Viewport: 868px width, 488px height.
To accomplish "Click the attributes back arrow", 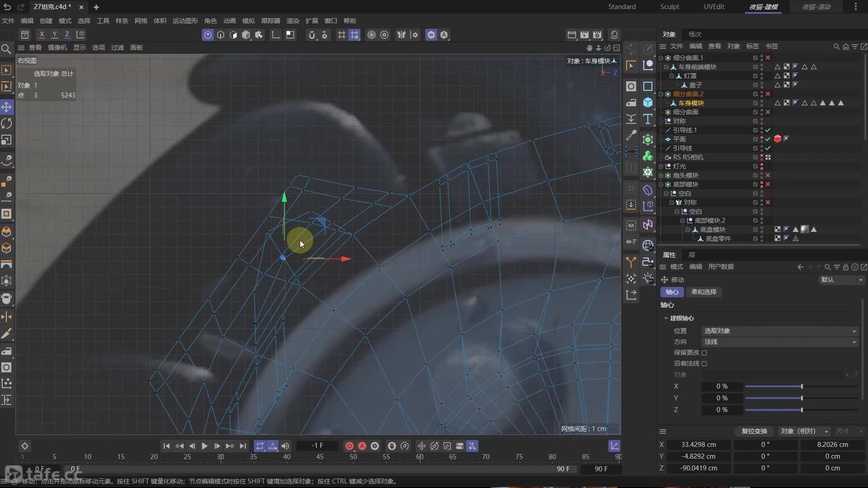I will tap(801, 267).
